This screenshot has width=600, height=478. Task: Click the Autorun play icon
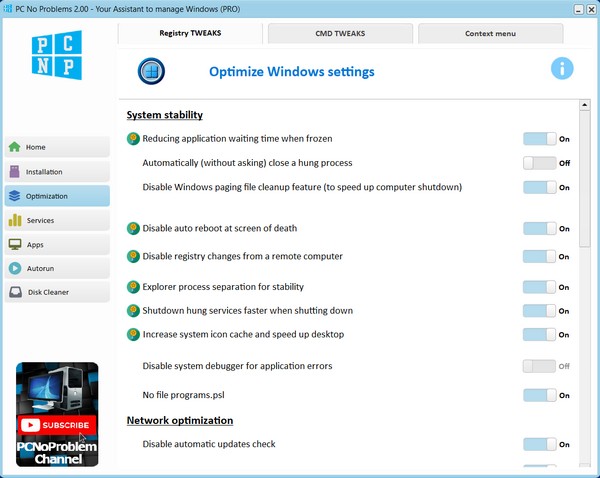click(15, 268)
